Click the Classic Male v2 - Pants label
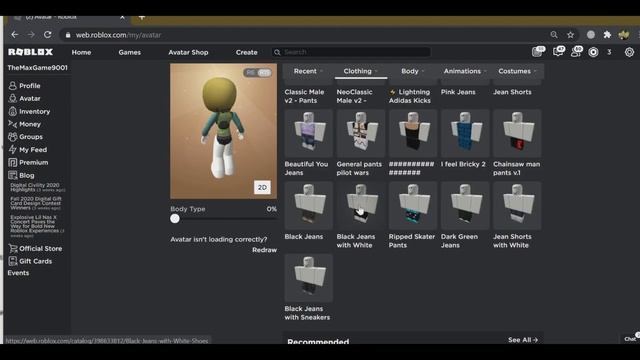Viewport: 640px width, 360px height. pyautogui.click(x=304, y=96)
